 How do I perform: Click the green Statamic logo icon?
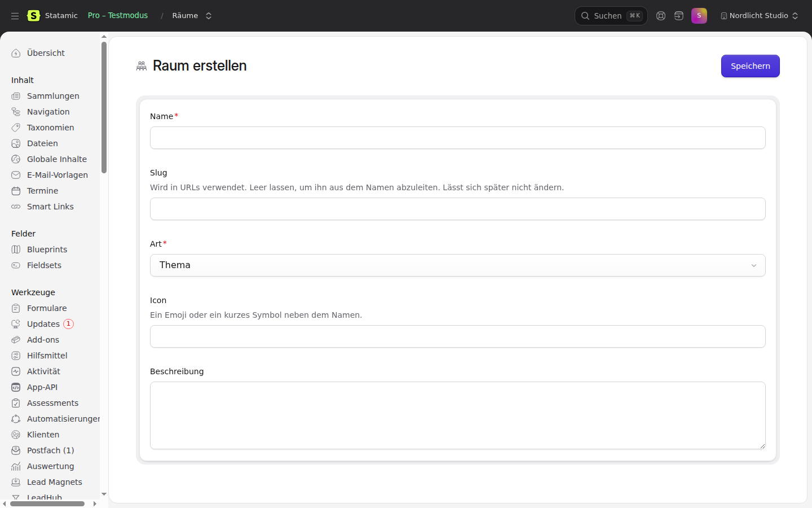pyautogui.click(x=34, y=16)
